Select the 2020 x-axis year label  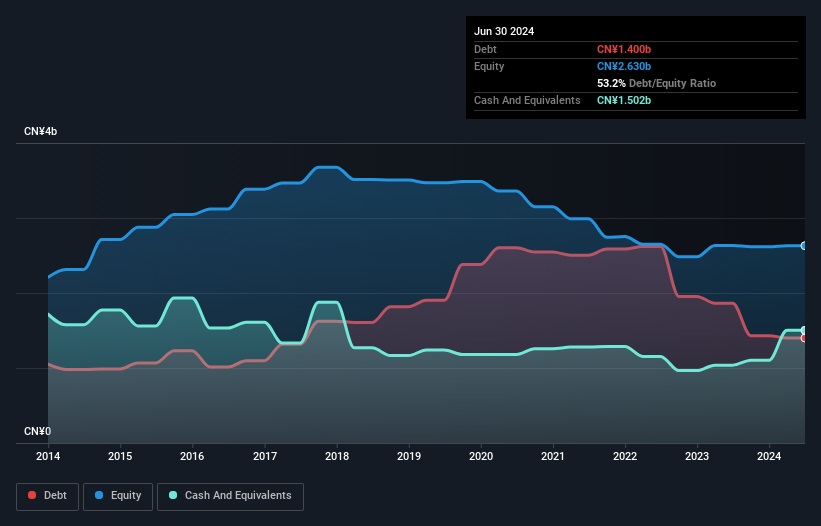coord(481,456)
